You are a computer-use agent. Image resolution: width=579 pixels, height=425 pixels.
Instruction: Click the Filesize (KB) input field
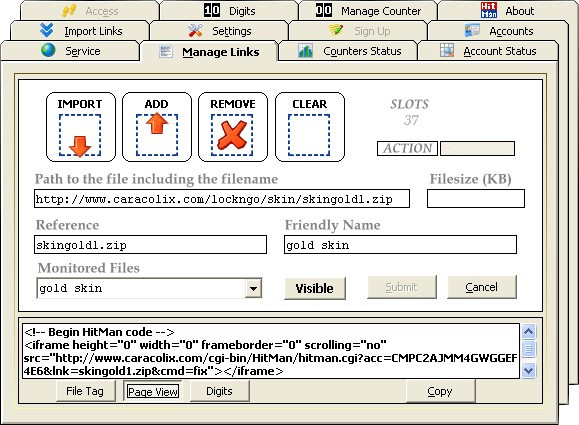coord(476,199)
